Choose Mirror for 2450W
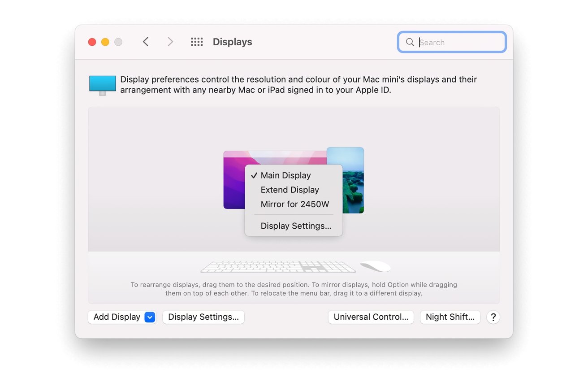 pos(294,204)
